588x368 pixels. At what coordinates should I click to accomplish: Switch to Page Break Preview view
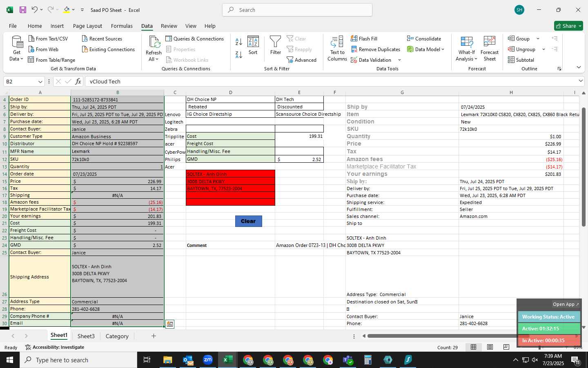tap(506, 347)
